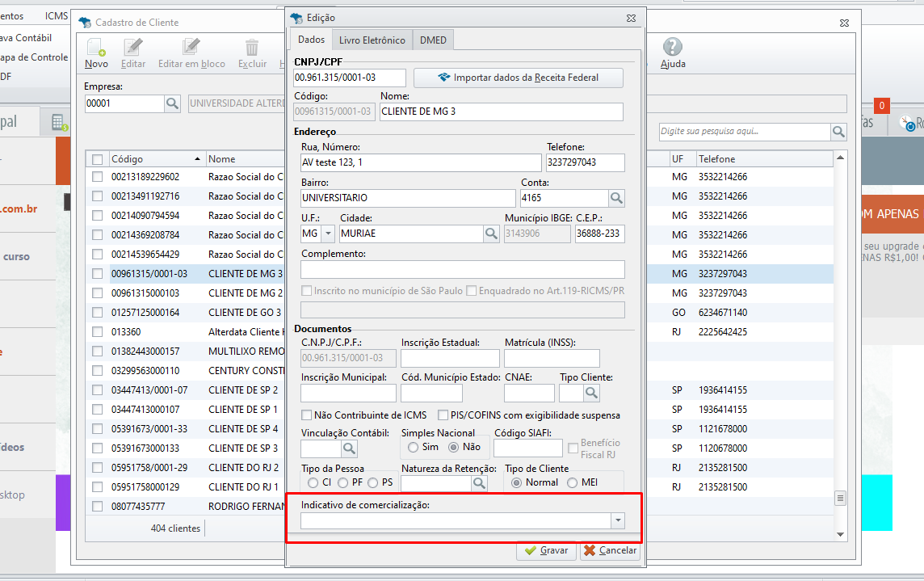Image resolution: width=924 pixels, height=581 pixels.
Task: Sort the list by the Código column header
Action: coord(153,159)
